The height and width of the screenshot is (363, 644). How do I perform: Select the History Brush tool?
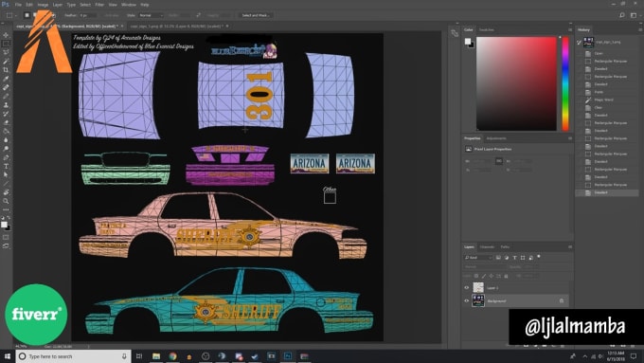(x=6, y=113)
